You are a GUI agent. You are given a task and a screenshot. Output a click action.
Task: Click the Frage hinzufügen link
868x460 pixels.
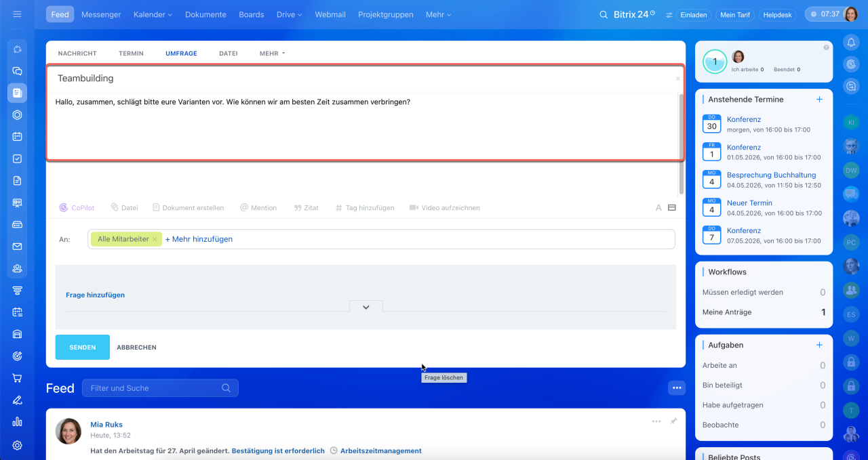point(95,295)
